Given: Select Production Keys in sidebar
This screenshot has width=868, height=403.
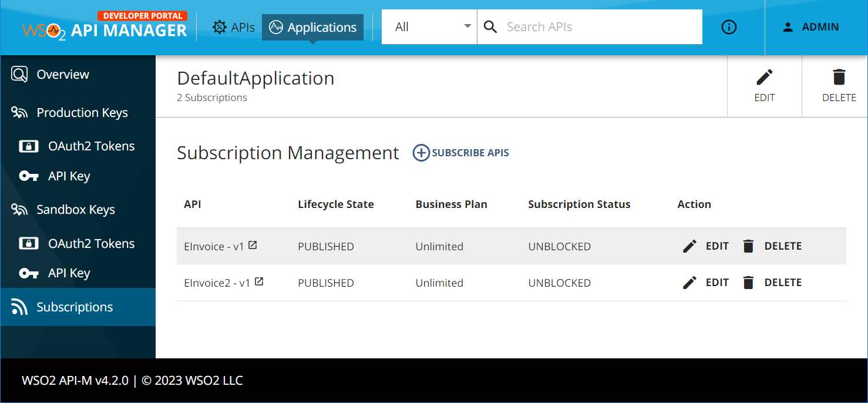Looking at the screenshot, I should (x=78, y=113).
